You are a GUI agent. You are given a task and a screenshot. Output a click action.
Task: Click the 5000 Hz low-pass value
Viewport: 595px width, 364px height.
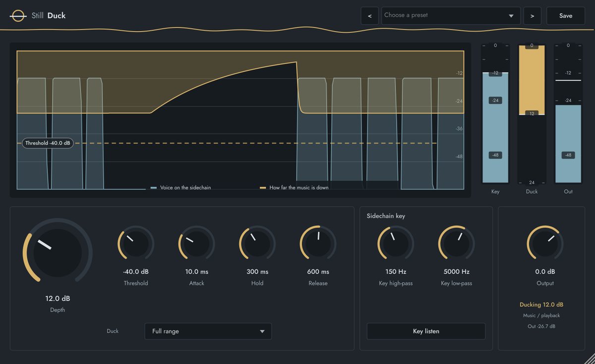pos(456,272)
